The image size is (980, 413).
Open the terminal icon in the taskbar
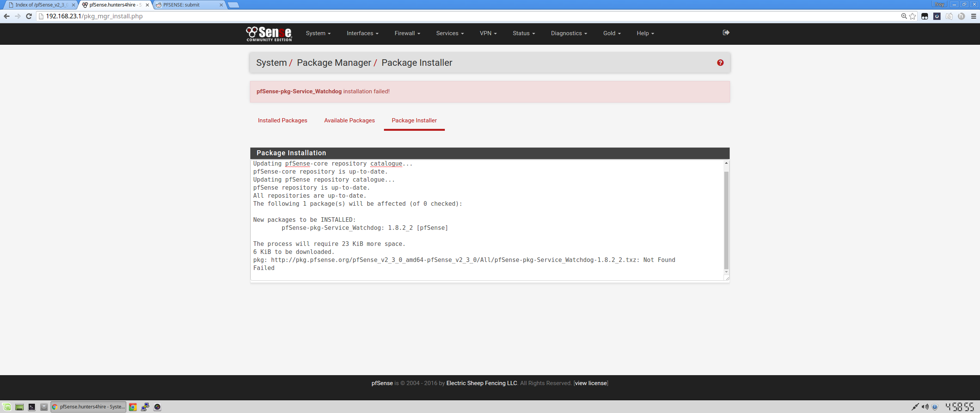click(32, 407)
